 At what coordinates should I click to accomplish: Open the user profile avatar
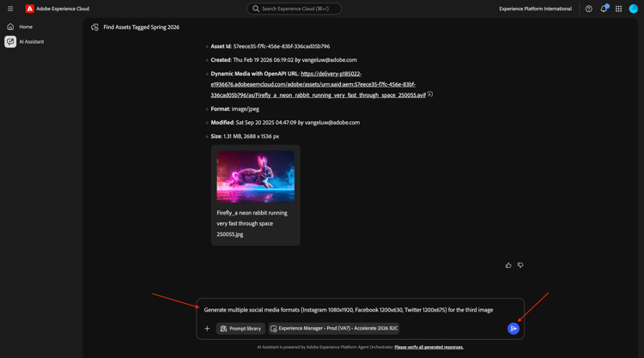tap(634, 9)
